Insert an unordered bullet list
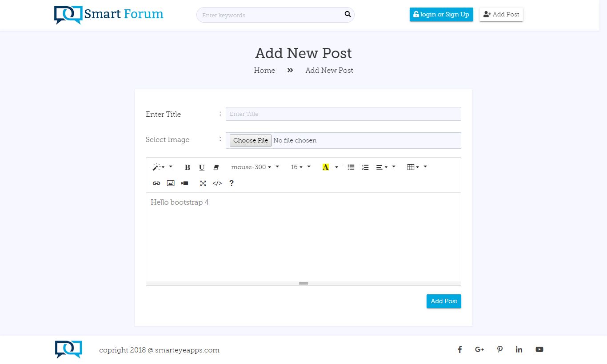The height and width of the screenshot is (364, 607). click(x=351, y=167)
